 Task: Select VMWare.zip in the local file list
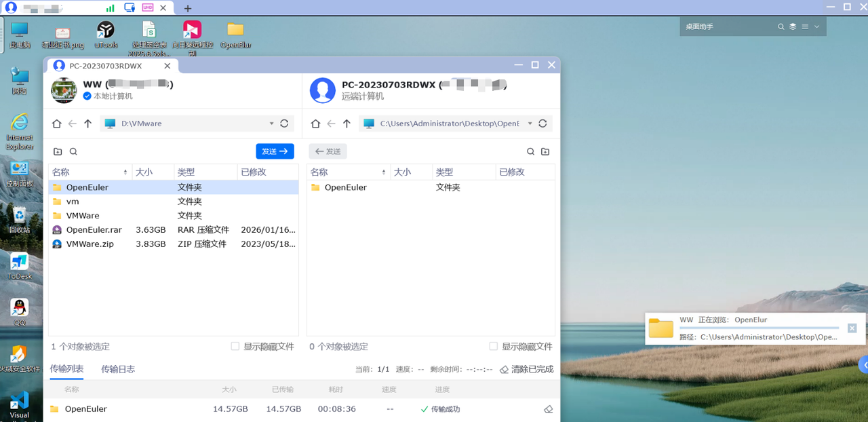90,244
